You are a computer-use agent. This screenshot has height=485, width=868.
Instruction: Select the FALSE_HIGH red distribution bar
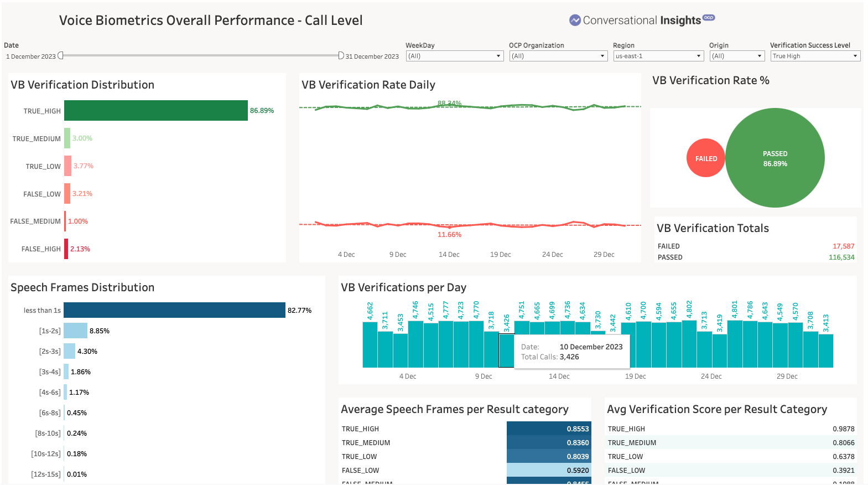coord(66,249)
